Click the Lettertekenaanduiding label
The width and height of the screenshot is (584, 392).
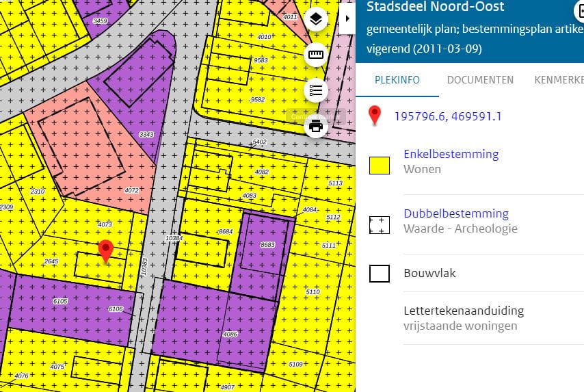pyautogui.click(x=464, y=311)
